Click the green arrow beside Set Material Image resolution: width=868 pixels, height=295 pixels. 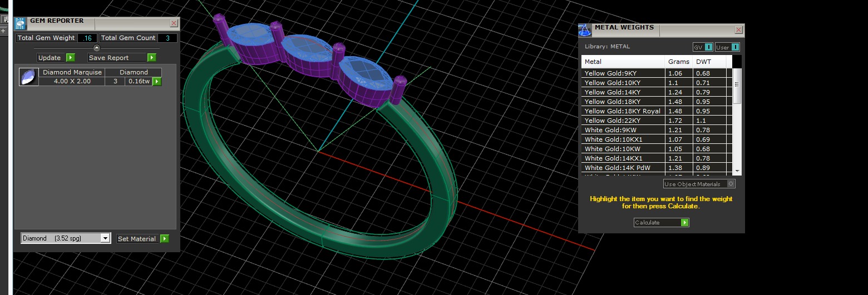[x=165, y=239]
